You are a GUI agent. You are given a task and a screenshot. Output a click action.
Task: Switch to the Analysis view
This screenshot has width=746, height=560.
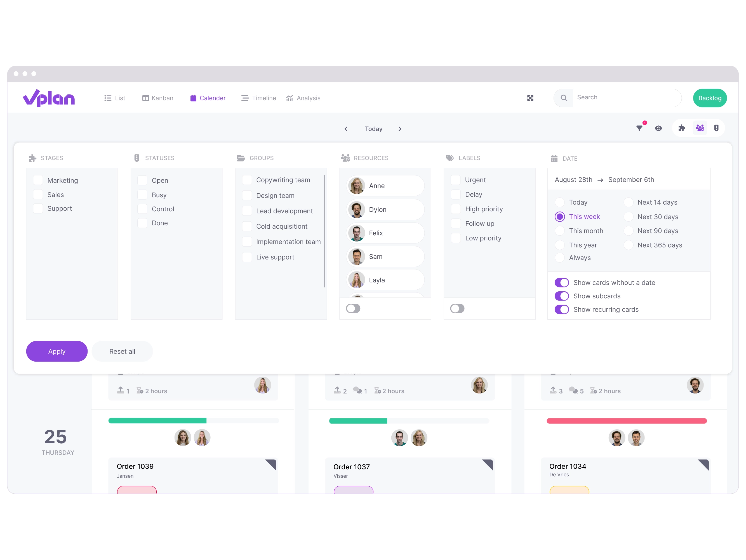pos(303,98)
